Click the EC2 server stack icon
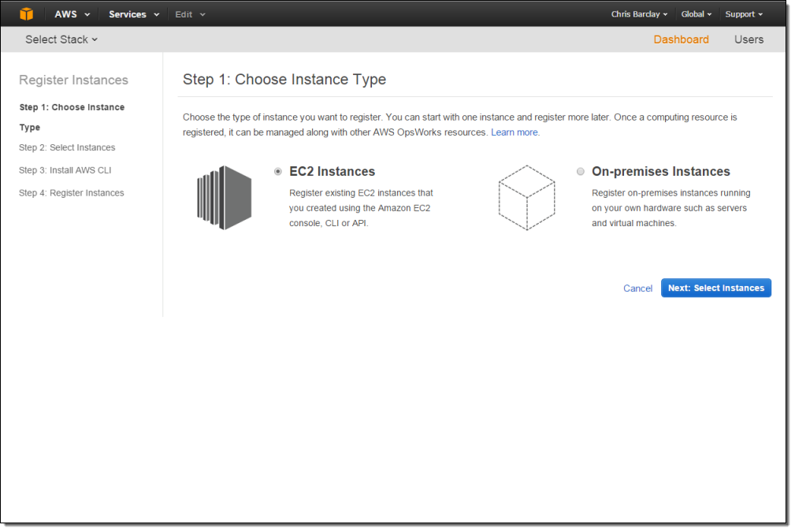 [225, 198]
